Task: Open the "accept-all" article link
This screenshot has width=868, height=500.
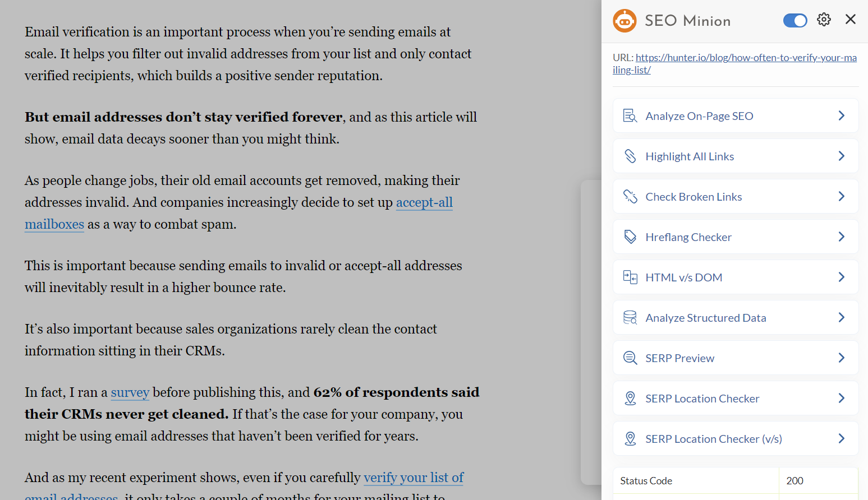Action: tap(424, 202)
